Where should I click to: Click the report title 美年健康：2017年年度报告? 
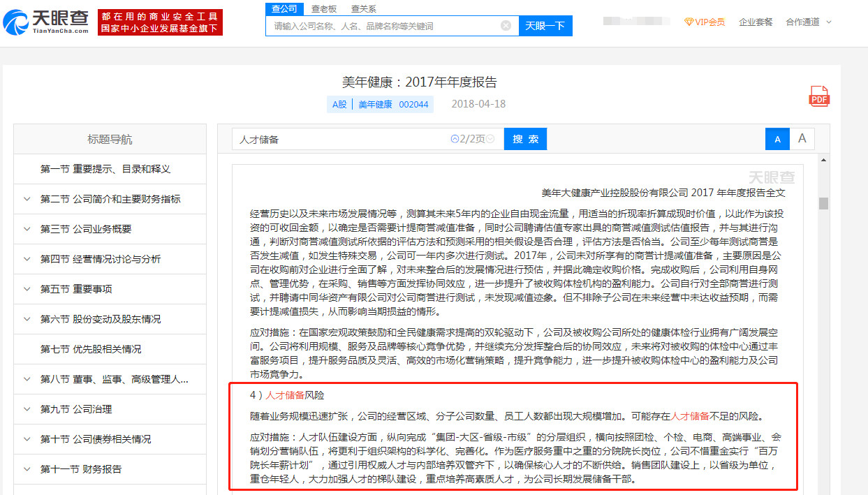point(420,82)
